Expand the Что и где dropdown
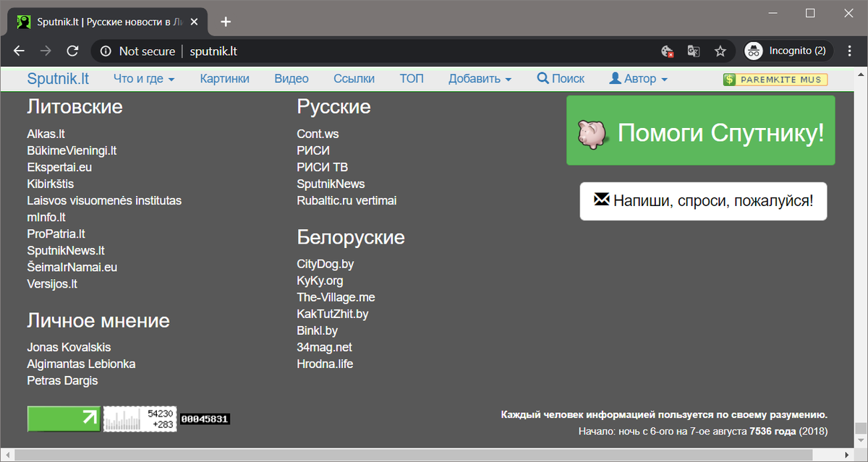Screen dimensions: 868x462 point(144,79)
